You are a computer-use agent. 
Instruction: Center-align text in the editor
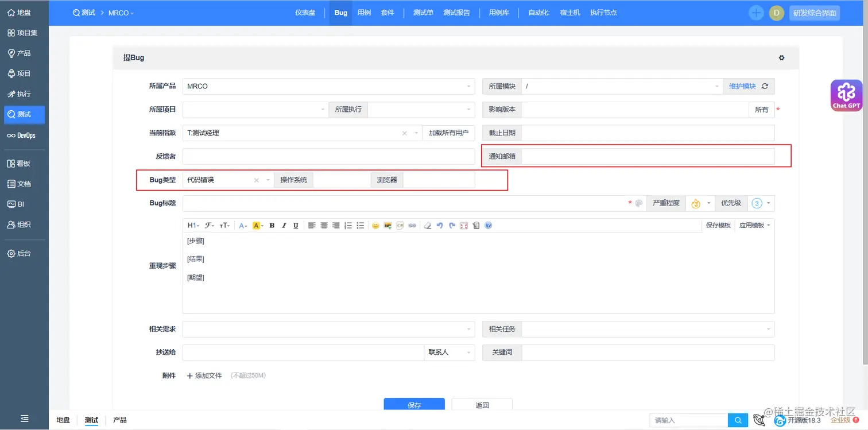pyautogui.click(x=324, y=226)
